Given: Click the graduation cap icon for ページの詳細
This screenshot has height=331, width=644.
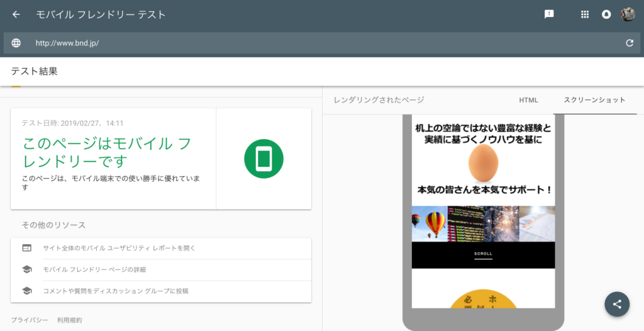Looking at the screenshot, I should (x=26, y=269).
